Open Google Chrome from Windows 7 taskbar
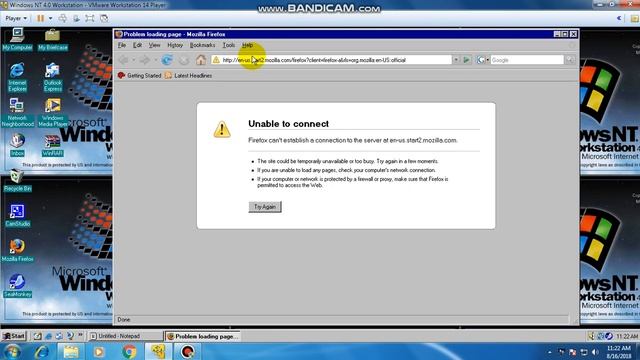This screenshot has height=360, width=640. [x=129, y=351]
